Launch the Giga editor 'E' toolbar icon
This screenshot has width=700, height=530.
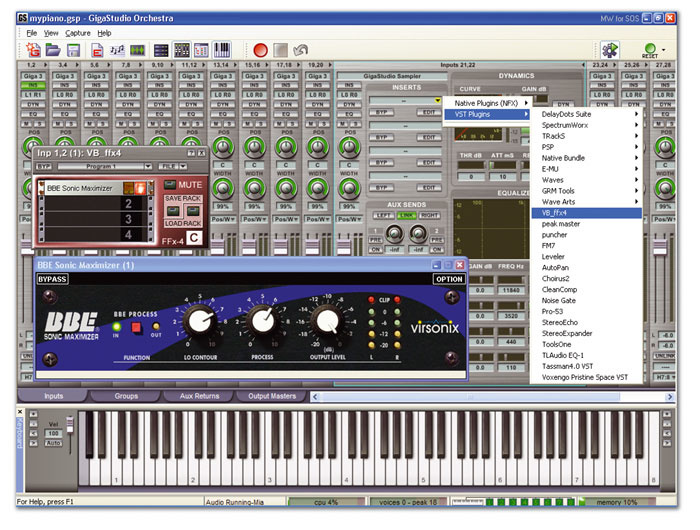coord(96,50)
